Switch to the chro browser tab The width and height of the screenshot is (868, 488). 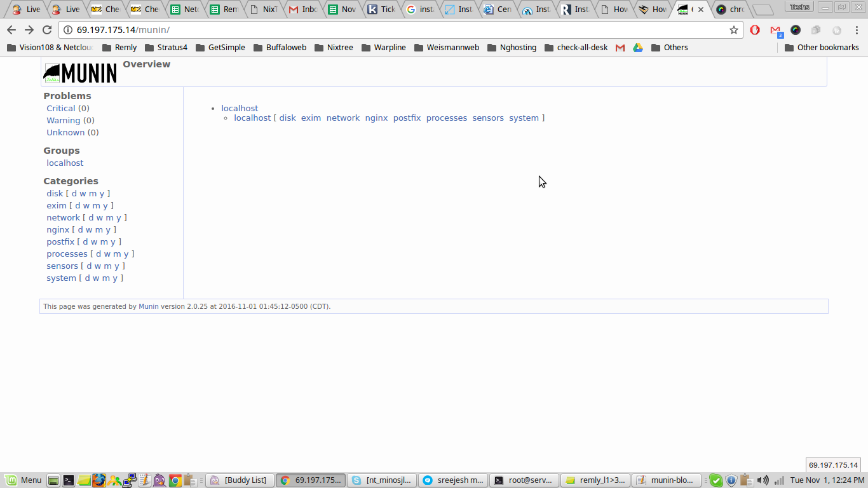click(x=729, y=10)
